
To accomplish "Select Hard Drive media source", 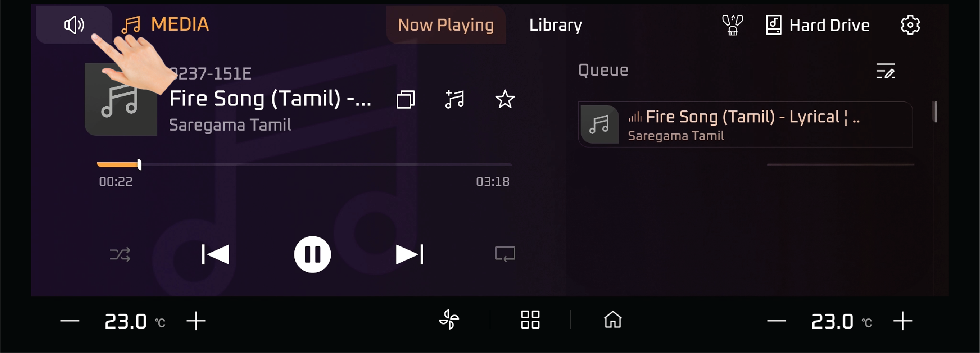I will [817, 25].
